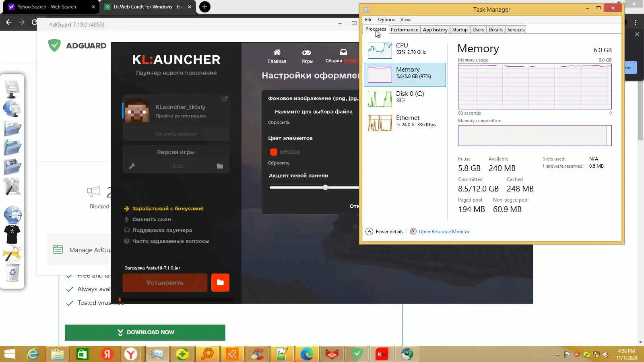Viewport: 644px width, 362px height.
Task: Click the Open Resource Monitor link
Action: (x=444, y=232)
